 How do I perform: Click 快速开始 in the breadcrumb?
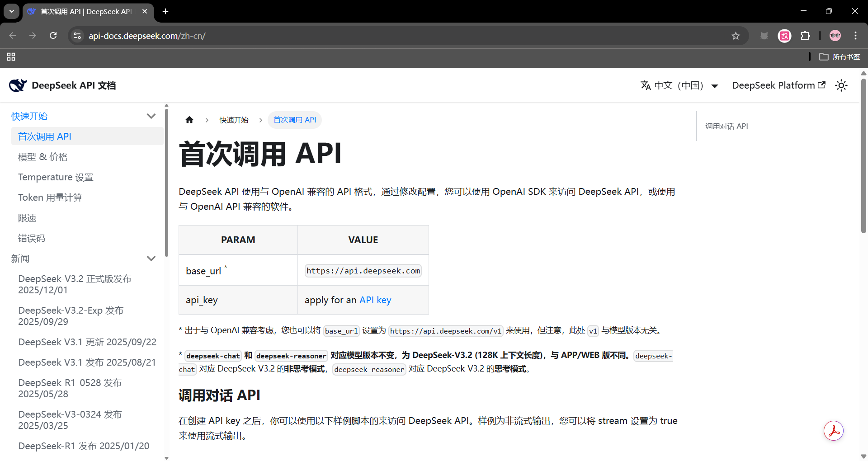234,120
